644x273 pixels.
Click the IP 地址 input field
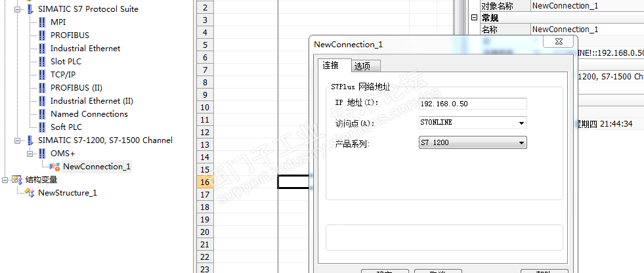[473, 104]
